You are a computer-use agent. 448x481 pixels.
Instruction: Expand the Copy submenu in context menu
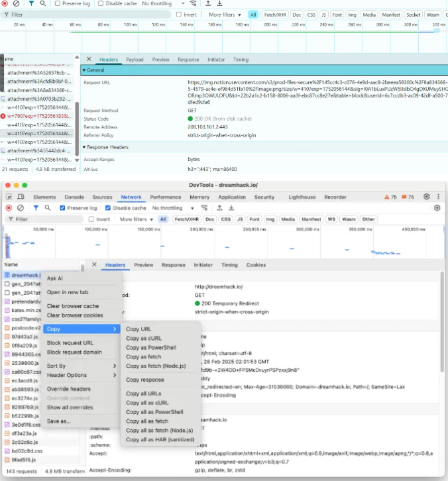tap(82, 329)
